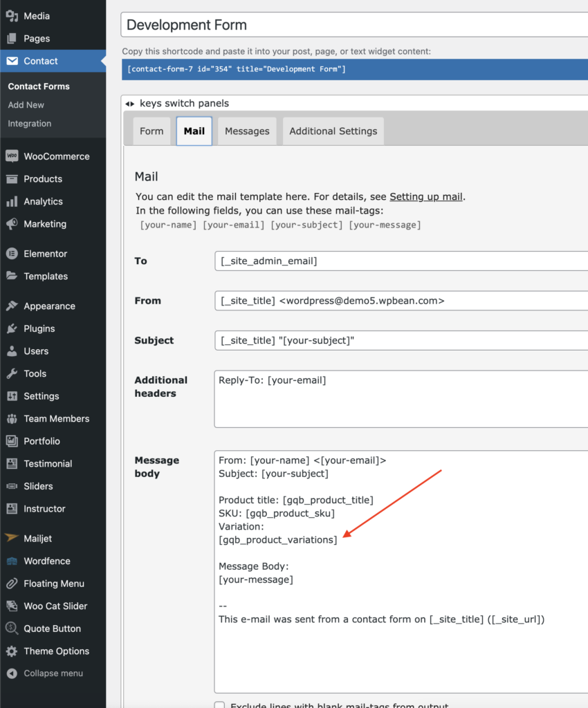Click the Tools wrench icon

(x=12, y=373)
